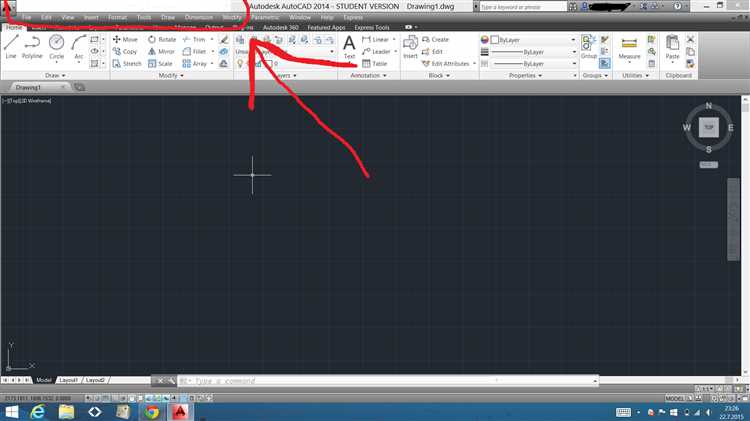
Task: Switch to Layout2 tab
Action: click(95, 380)
